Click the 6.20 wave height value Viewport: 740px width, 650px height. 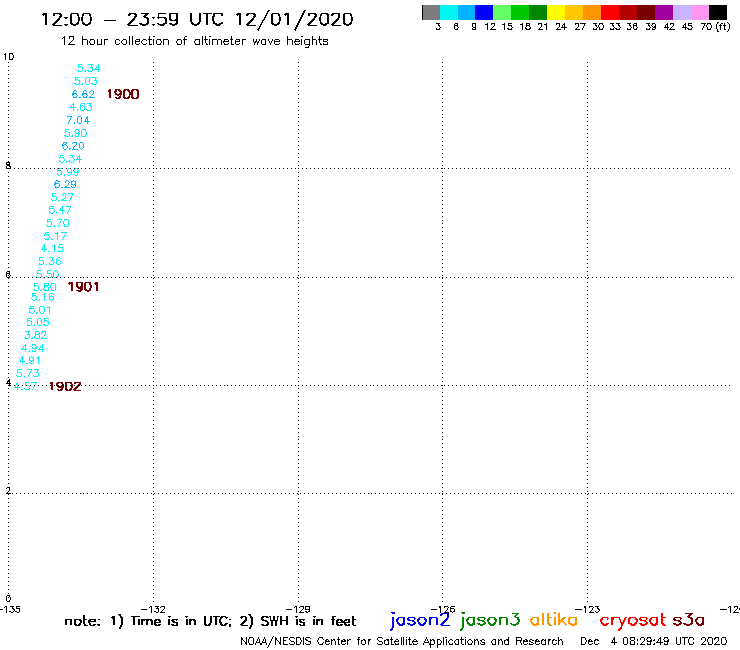click(73, 146)
